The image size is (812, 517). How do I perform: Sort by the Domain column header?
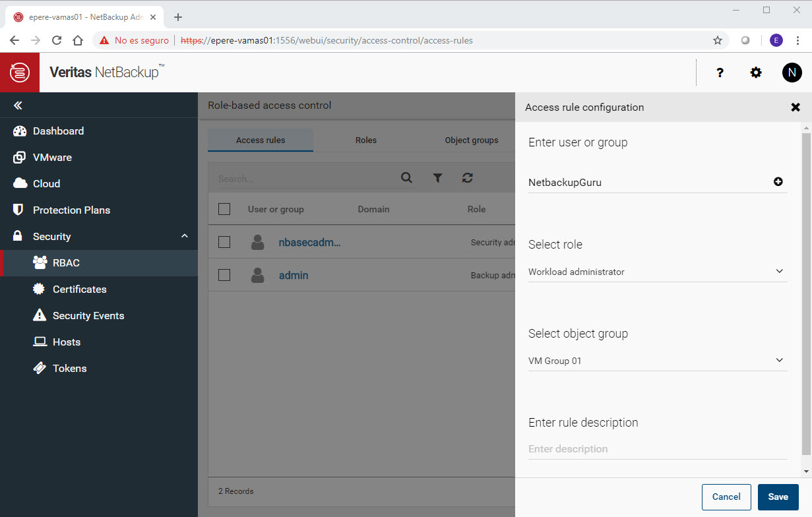point(373,209)
